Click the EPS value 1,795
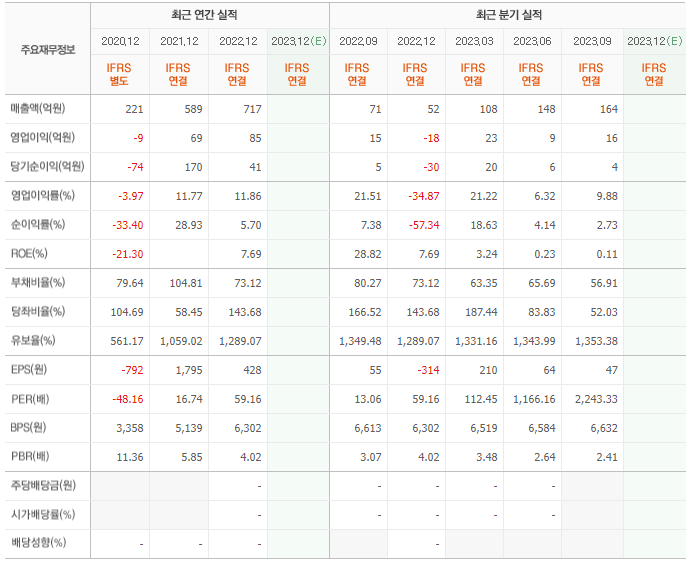Image resolution: width=693 pixels, height=564 pixels. click(189, 370)
